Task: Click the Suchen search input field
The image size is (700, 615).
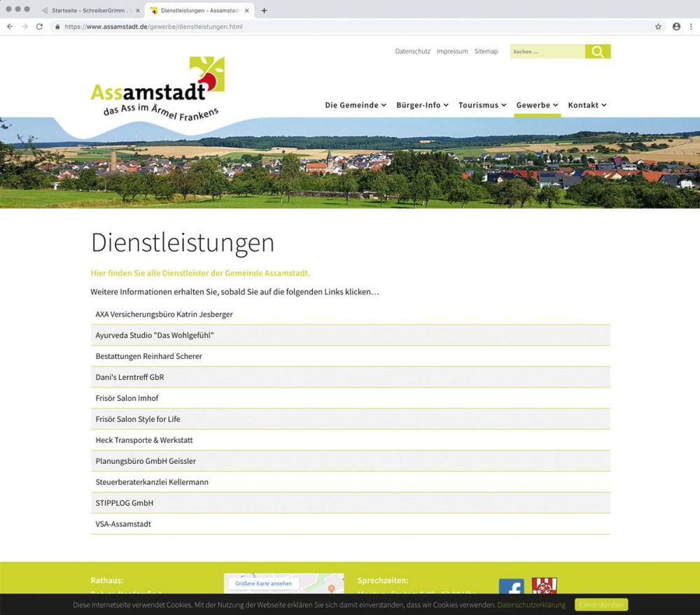Action: [546, 51]
